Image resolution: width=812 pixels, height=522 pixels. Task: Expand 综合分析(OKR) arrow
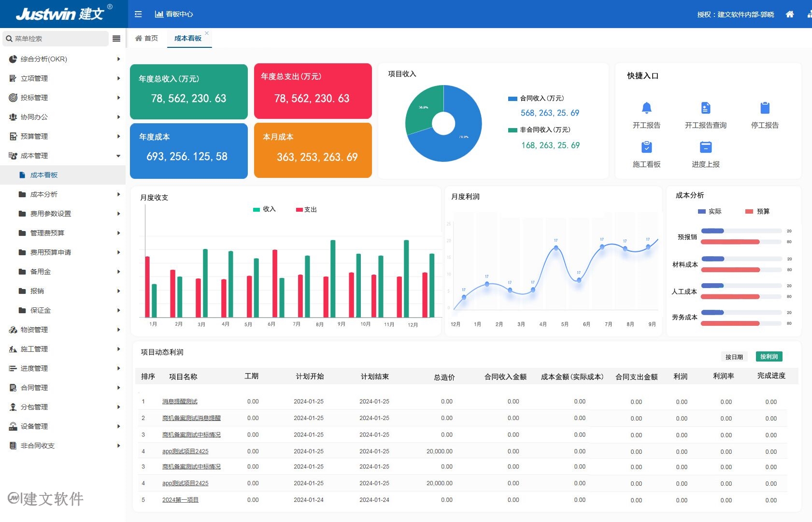pos(118,59)
